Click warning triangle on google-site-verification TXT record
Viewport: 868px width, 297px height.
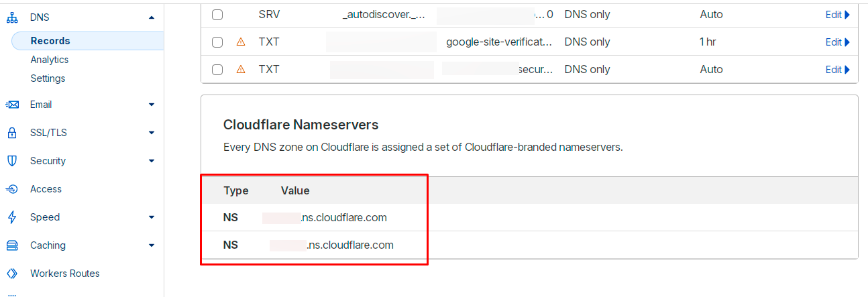(x=241, y=42)
